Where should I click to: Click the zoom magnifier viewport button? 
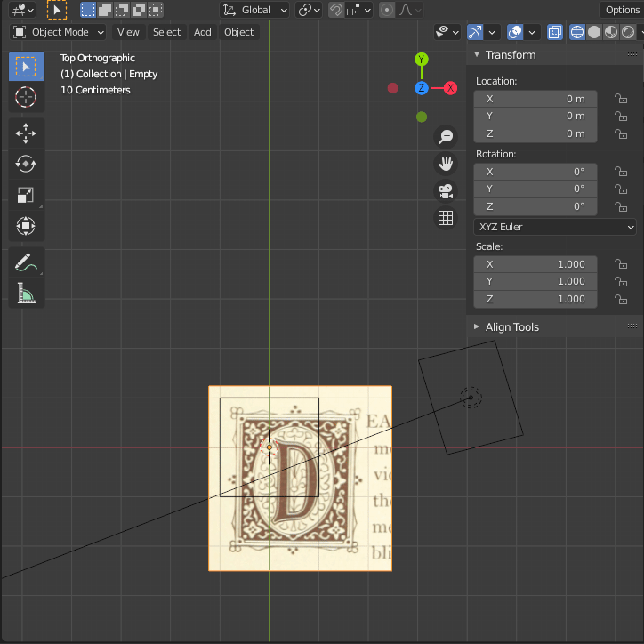click(x=446, y=136)
